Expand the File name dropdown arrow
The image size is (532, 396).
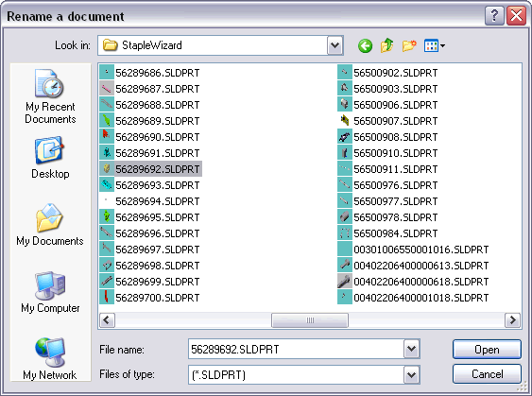[x=412, y=349]
